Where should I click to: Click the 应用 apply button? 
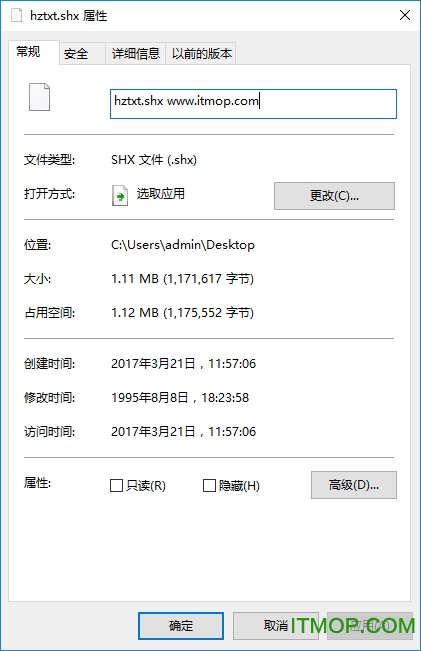pos(370,626)
